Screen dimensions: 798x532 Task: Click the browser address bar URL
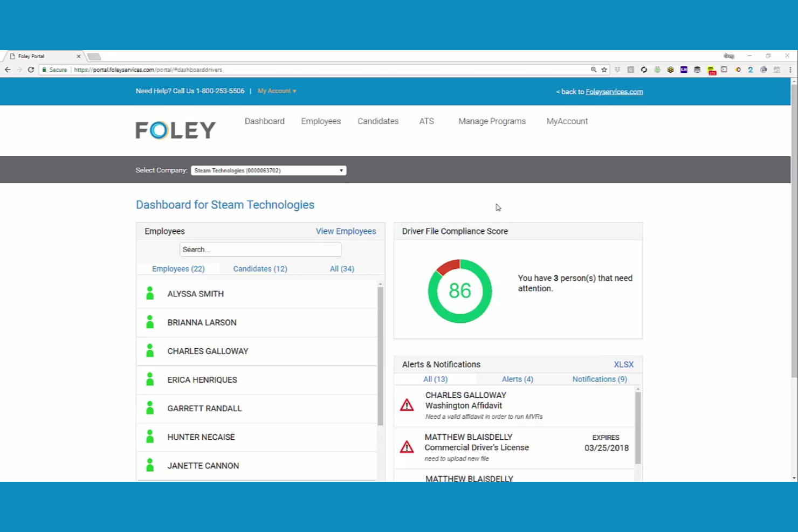[x=148, y=70]
